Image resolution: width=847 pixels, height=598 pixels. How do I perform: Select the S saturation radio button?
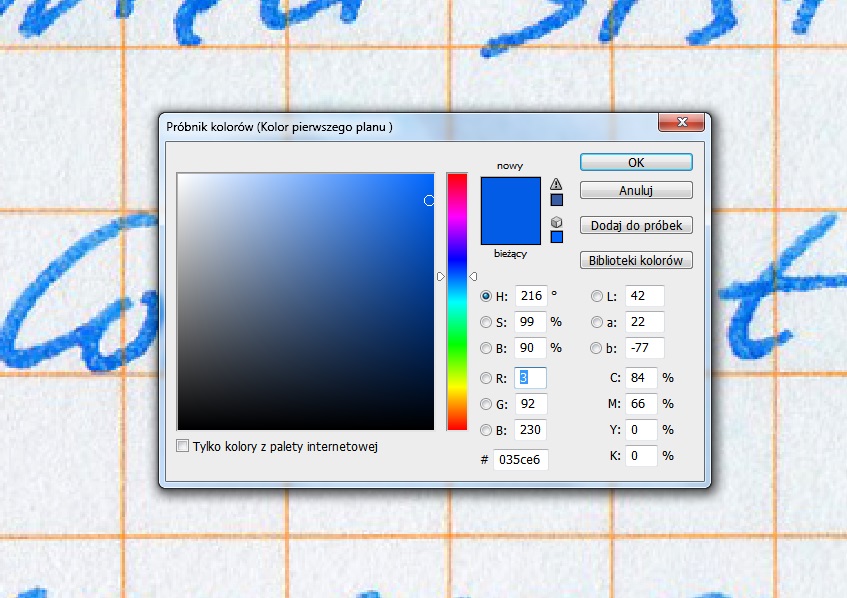487,323
